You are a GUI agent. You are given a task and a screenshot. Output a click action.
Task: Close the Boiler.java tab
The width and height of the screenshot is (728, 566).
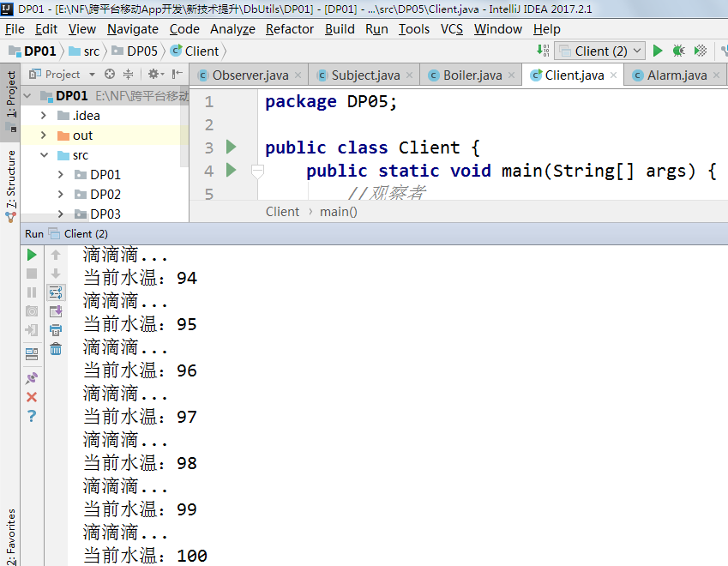[x=511, y=75]
